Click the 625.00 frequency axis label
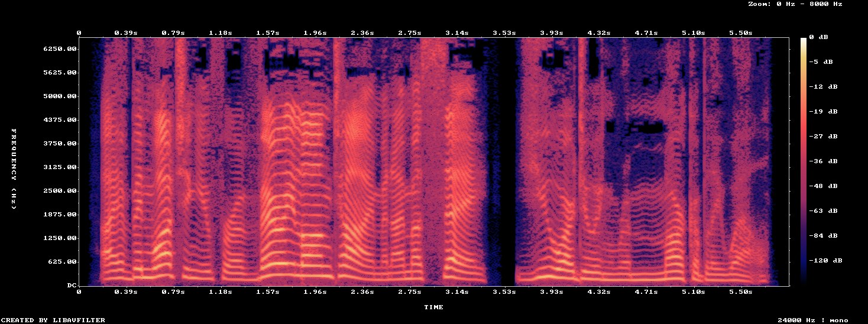This screenshot has height=324, width=868. click(x=61, y=262)
